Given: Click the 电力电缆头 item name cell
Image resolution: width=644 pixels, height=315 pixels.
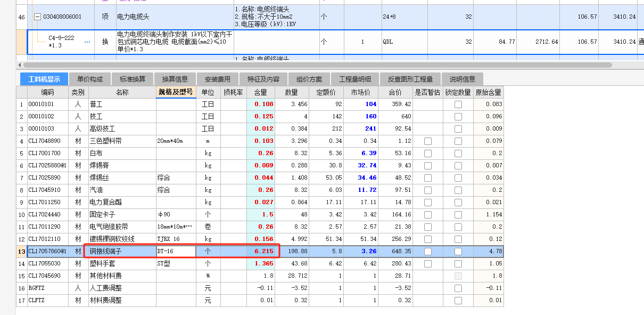Looking at the screenshot, I should (x=175, y=17).
